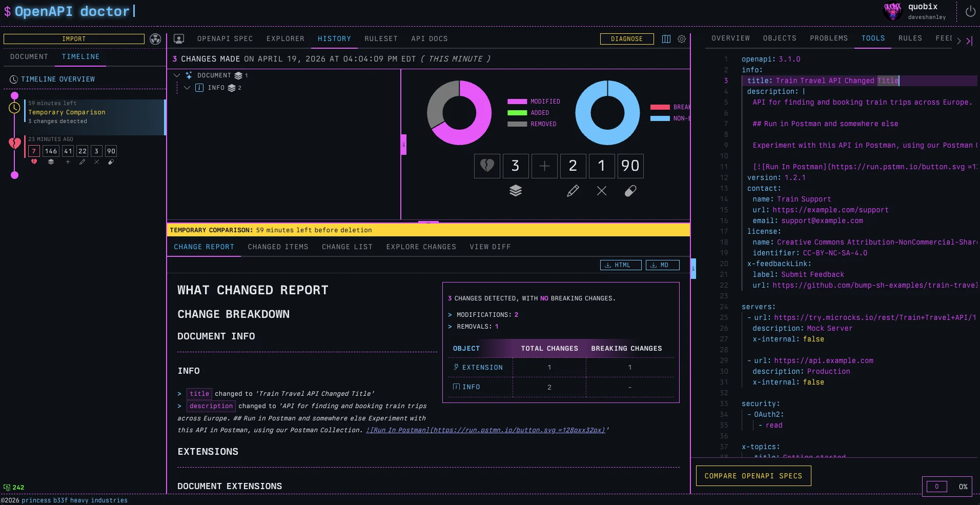The width and height of the screenshot is (980, 505).
Task: Select the Temporary Comparison timeline entry
Action: tap(95, 112)
